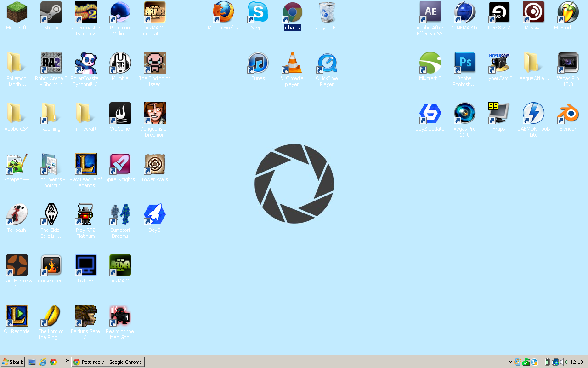Click the Blender desktop shortcut
Viewport: 588px width, 368px height.
click(x=568, y=114)
